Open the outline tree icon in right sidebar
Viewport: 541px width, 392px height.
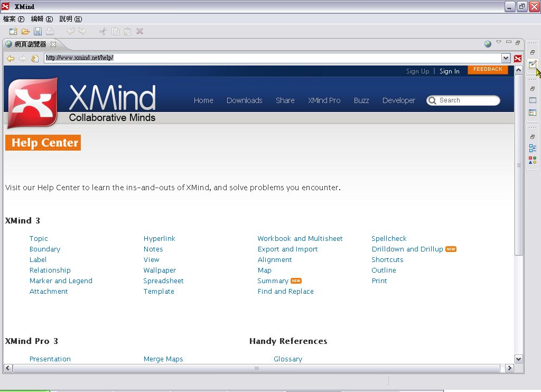533,148
